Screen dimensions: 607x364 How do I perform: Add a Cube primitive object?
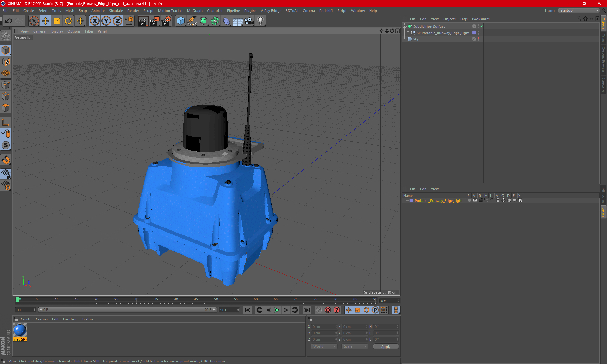click(x=181, y=21)
